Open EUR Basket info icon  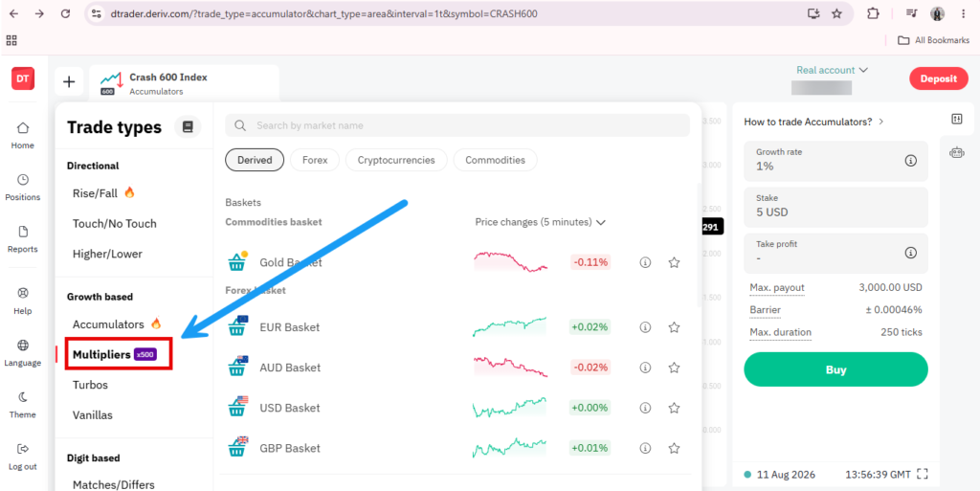pos(646,326)
